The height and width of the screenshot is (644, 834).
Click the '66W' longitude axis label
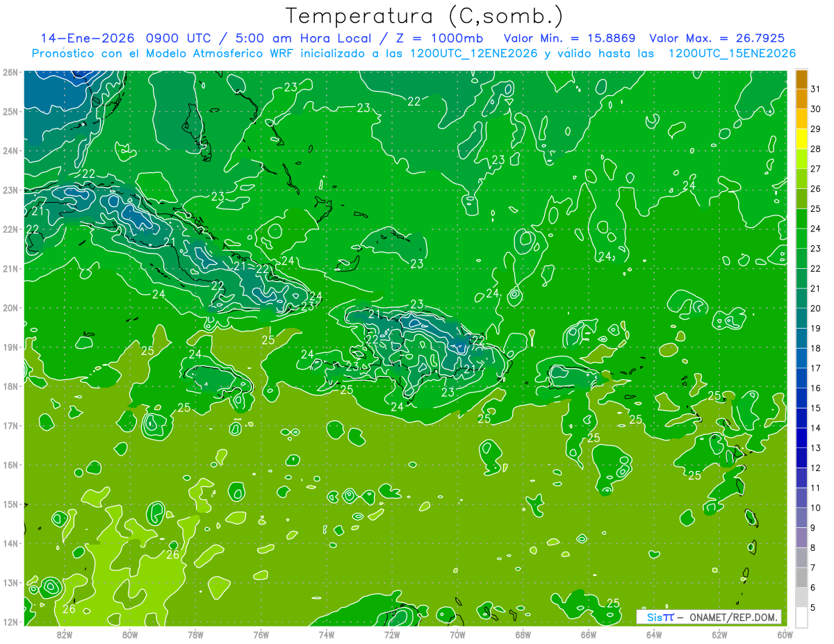pos(588,634)
